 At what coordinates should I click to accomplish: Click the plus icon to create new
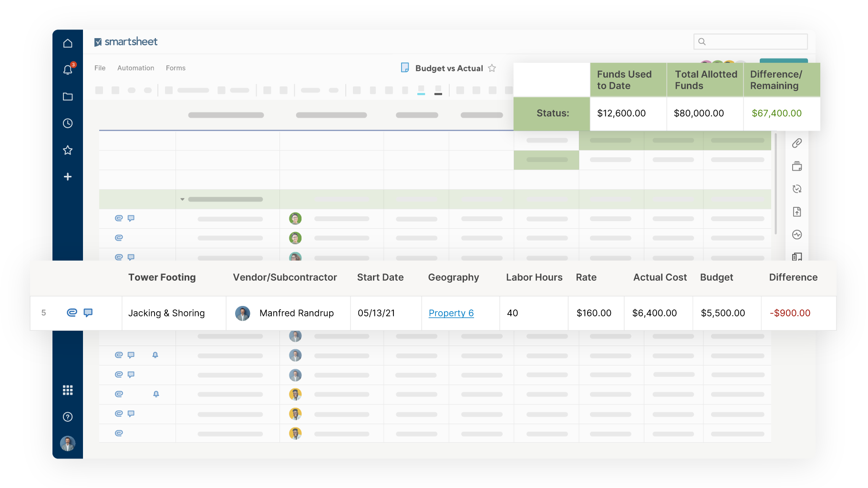68,177
